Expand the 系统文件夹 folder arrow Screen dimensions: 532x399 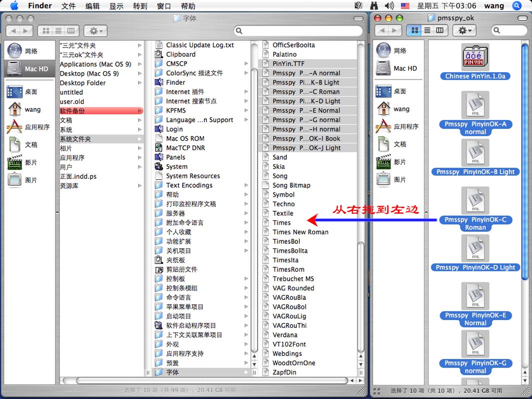click(140, 139)
